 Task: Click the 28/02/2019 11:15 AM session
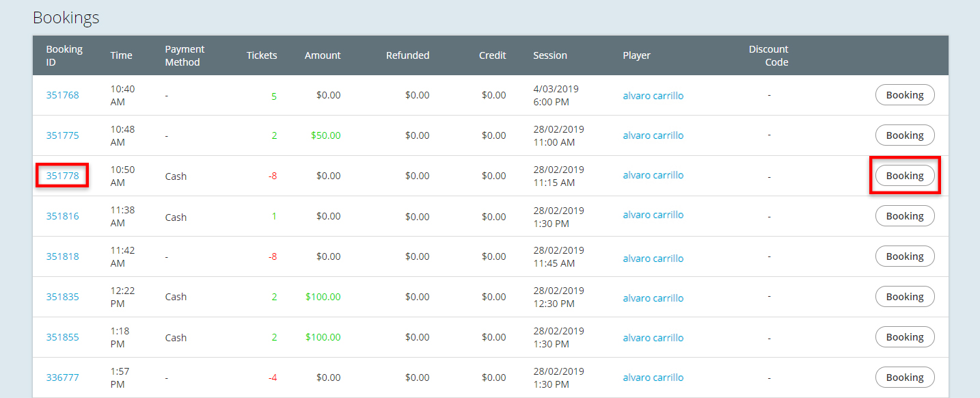[x=559, y=176]
